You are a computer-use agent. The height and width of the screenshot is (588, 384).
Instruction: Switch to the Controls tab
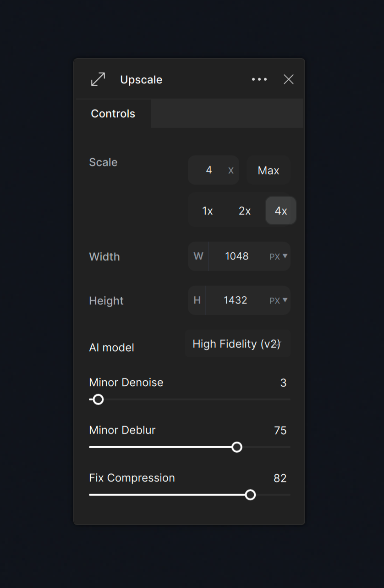pos(113,113)
